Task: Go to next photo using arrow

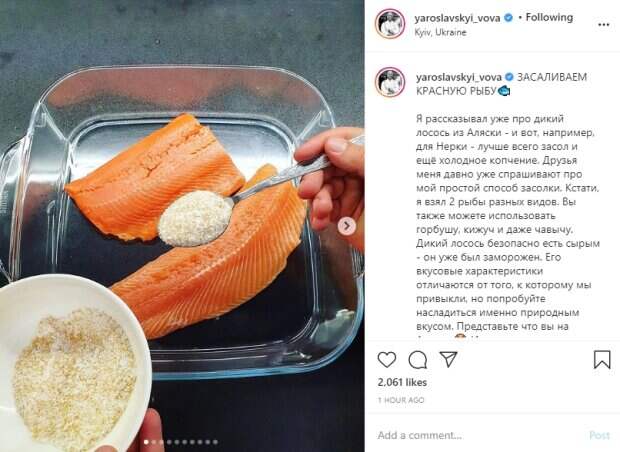Action: tap(347, 226)
